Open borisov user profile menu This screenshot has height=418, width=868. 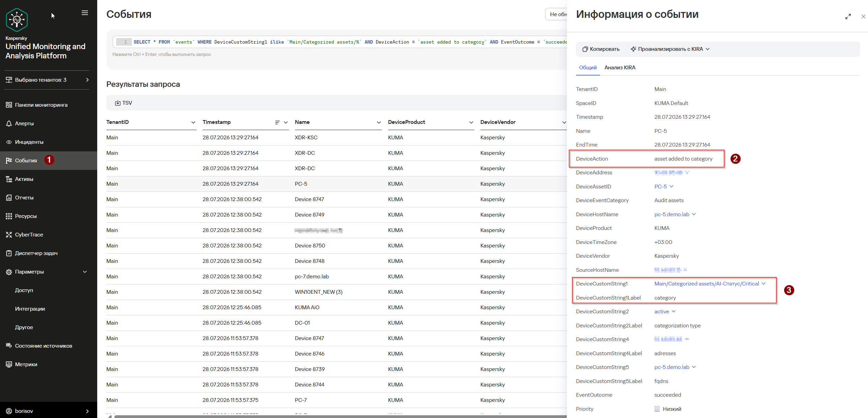(48, 411)
